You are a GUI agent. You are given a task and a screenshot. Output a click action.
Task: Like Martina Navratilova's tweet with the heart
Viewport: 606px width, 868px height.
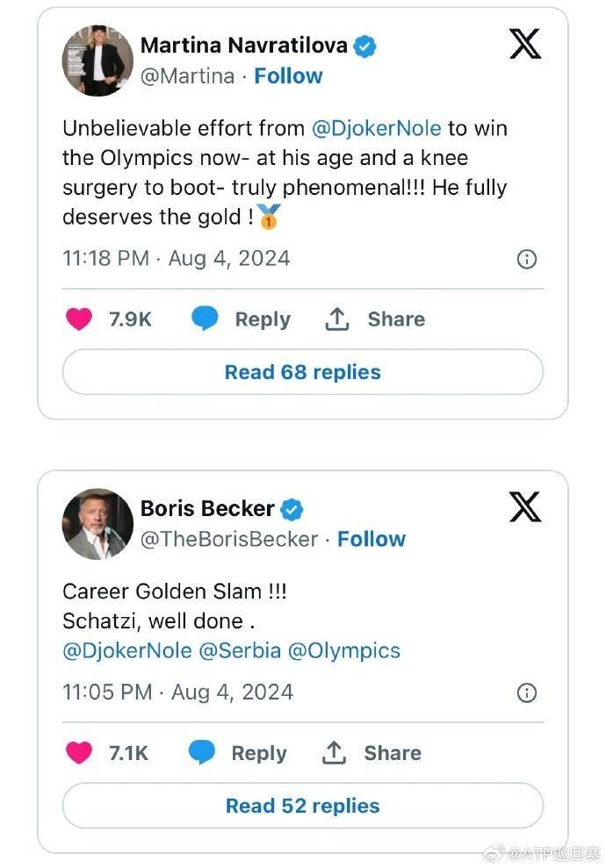pos(79,319)
